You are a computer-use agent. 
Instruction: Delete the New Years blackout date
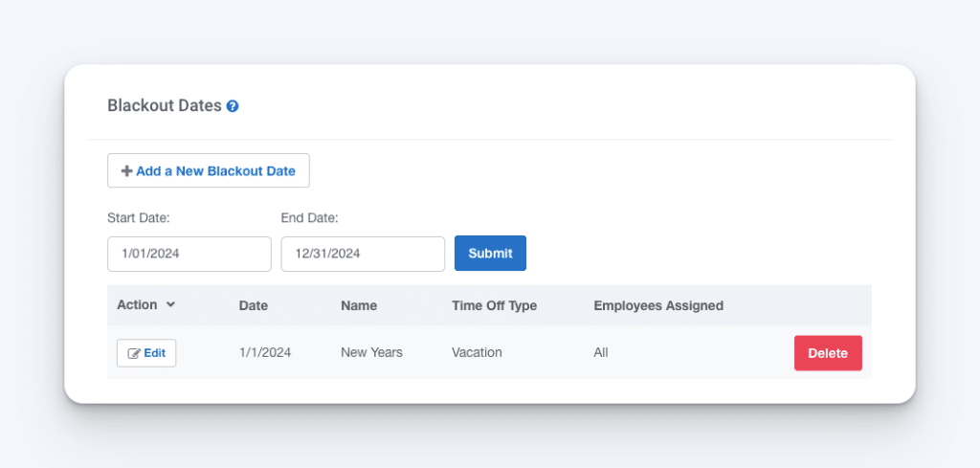click(x=827, y=353)
